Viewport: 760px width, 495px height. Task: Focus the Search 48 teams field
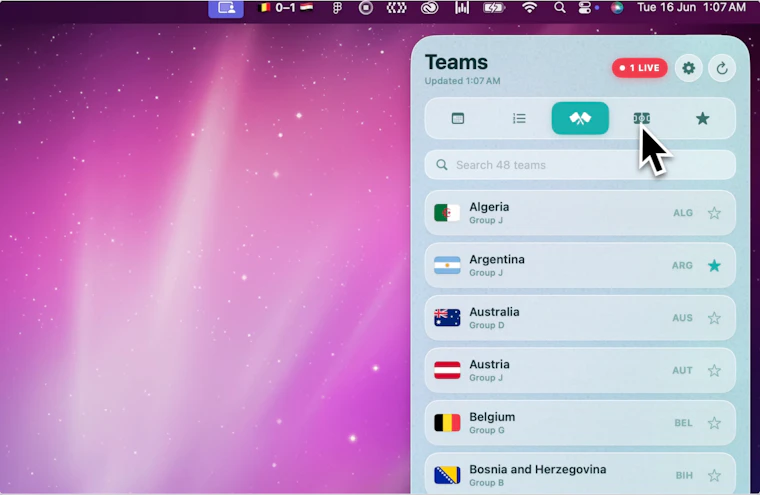[x=580, y=165]
